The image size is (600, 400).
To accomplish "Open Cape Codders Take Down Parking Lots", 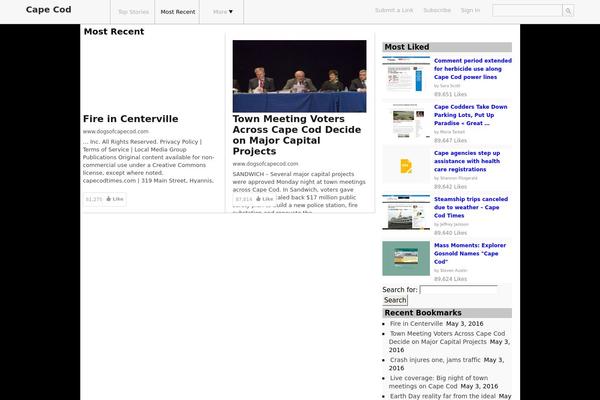I will click(x=471, y=115).
